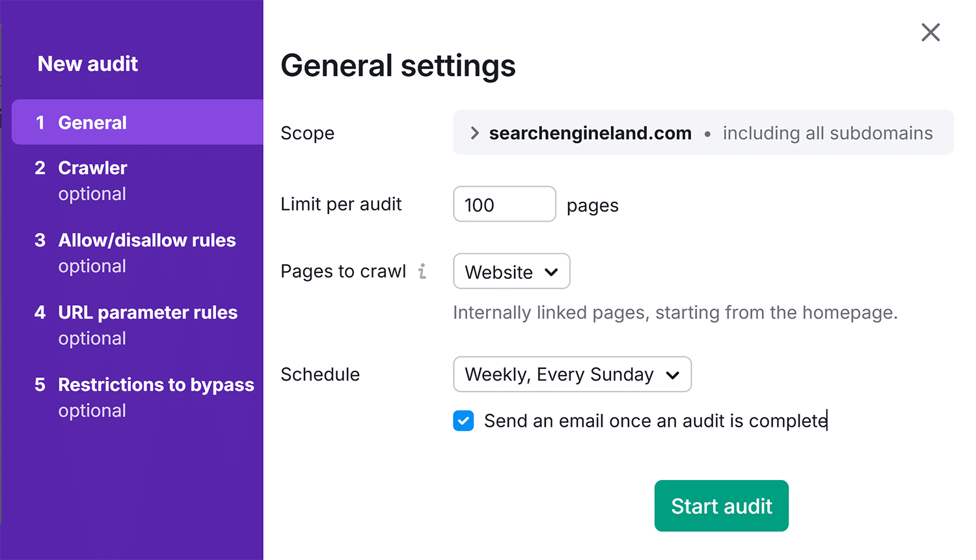Click the 'General settings' heading
Viewport: 976px width, 560px height.
pos(398,66)
